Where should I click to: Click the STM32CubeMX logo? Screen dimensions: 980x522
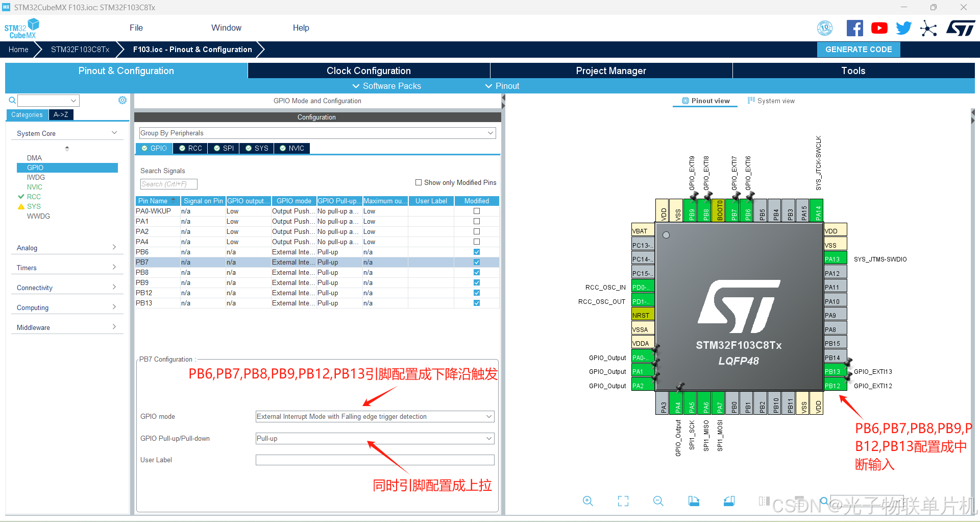[21, 28]
